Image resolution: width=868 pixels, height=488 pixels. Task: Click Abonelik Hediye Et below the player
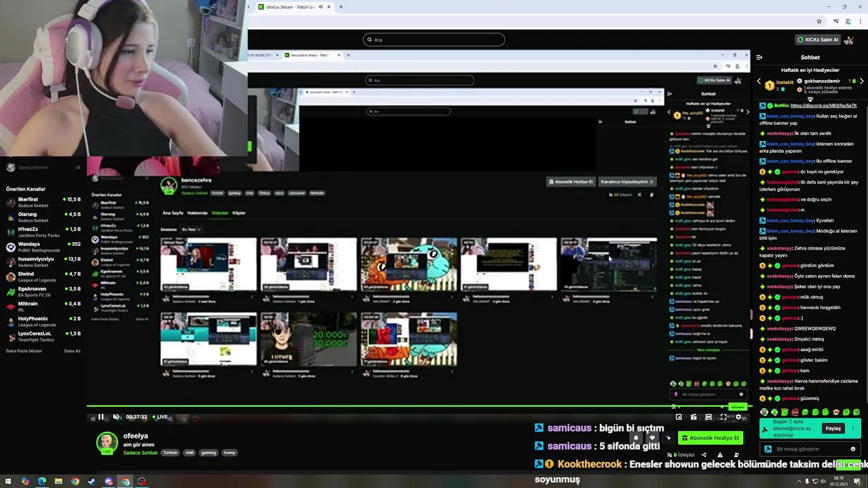point(711,438)
